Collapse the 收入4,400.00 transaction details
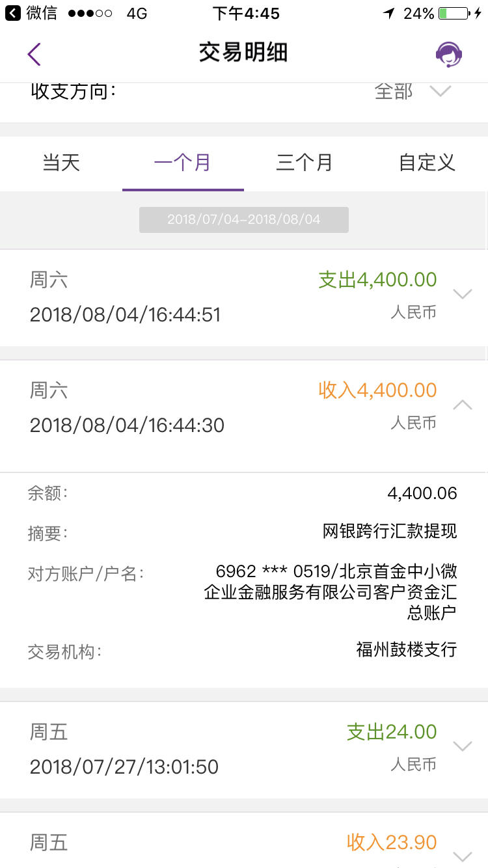 coord(462,405)
